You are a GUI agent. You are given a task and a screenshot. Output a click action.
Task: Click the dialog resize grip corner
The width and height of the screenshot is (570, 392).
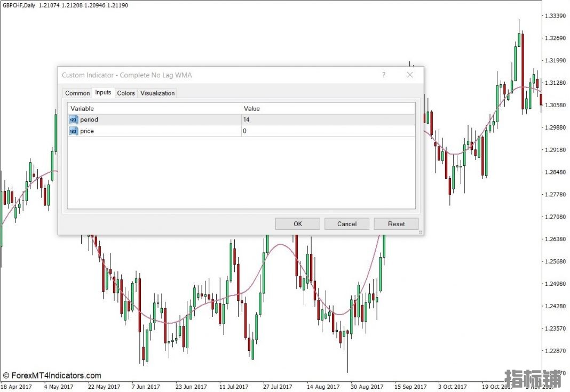421,232
